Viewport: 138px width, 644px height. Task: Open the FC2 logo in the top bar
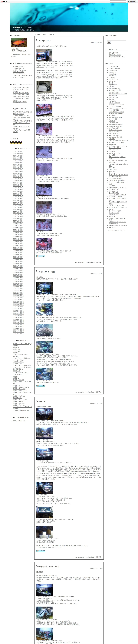[x=4, y=2]
